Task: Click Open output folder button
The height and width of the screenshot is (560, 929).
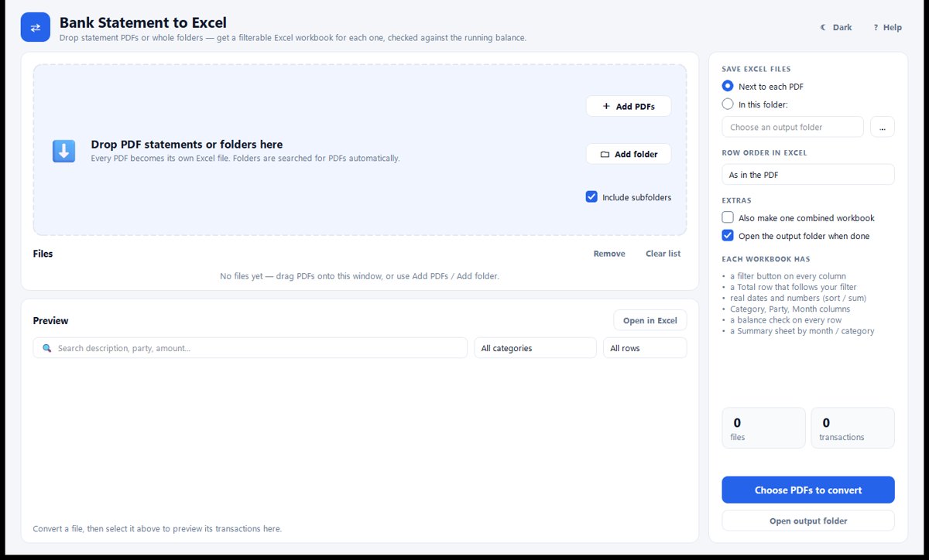Action: tap(808, 521)
